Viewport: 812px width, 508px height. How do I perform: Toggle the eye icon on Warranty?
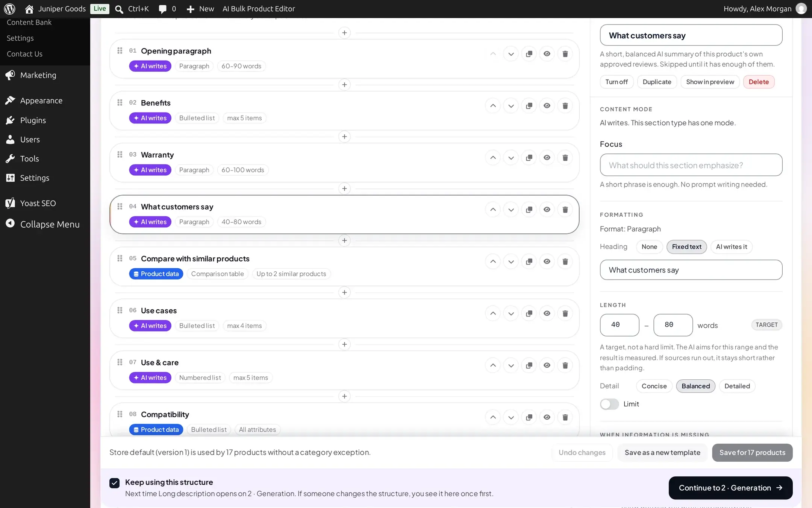point(547,158)
